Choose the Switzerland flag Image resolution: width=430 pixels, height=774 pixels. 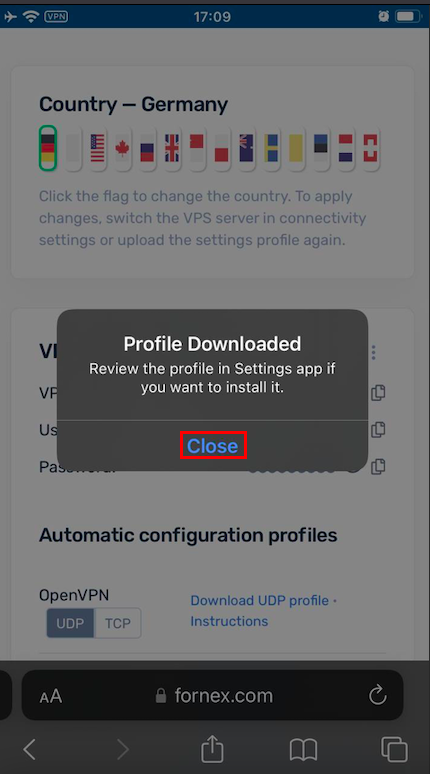(370, 149)
